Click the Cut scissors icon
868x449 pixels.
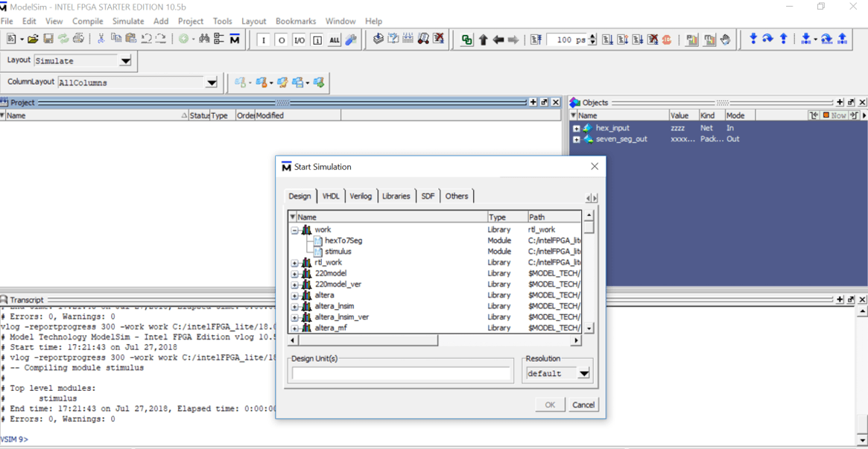pos(101,39)
